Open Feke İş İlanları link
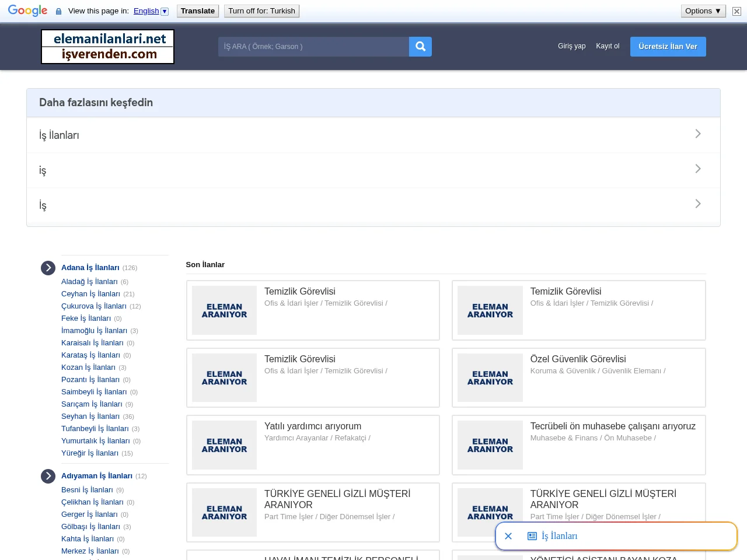The width and height of the screenshot is (747, 560). (x=86, y=318)
